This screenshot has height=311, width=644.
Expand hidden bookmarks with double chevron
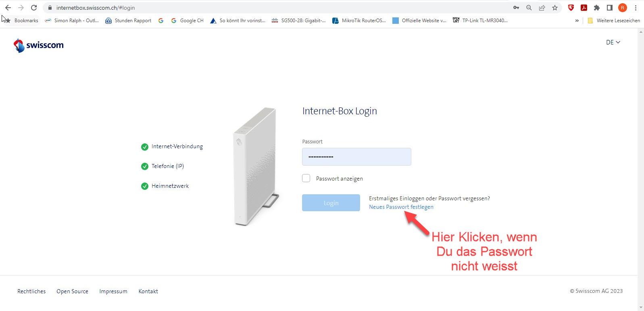point(577,21)
